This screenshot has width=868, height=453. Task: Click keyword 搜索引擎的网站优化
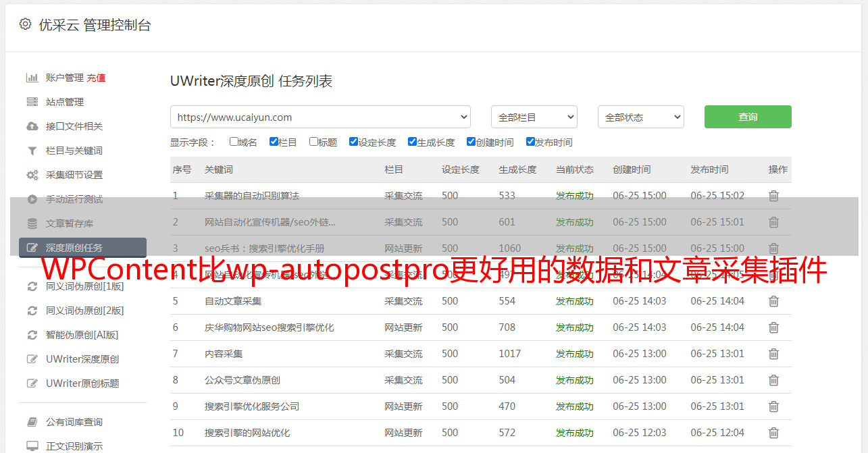247,433
